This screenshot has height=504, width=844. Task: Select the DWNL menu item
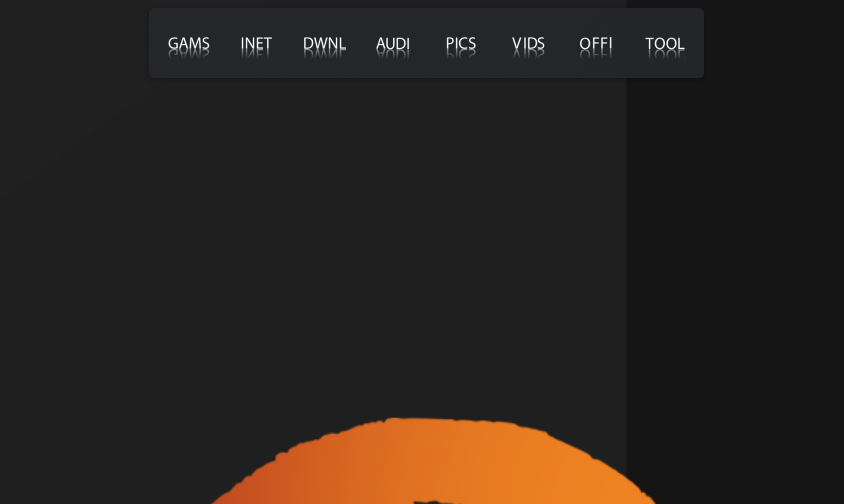(x=325, y=44)
